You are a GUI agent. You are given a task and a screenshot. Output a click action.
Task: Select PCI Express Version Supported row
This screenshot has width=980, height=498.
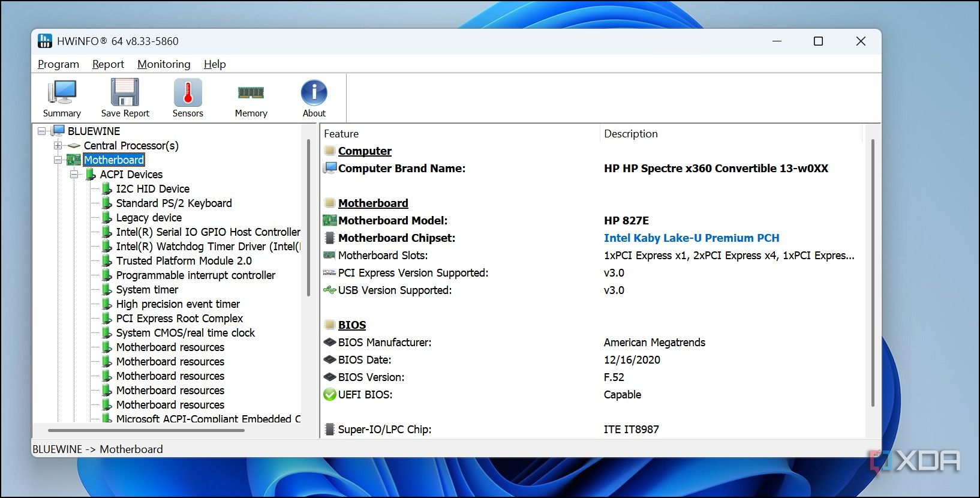coord(593,273)
